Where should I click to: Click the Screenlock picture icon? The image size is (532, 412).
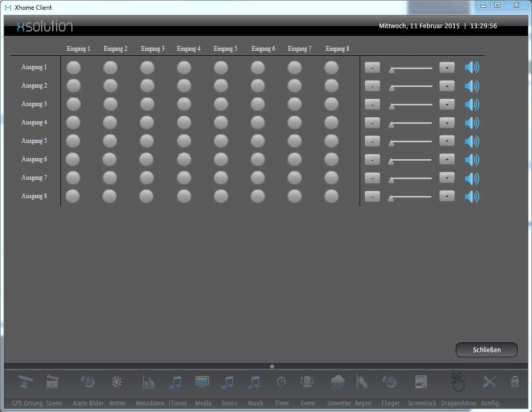(x=421, y=382)
